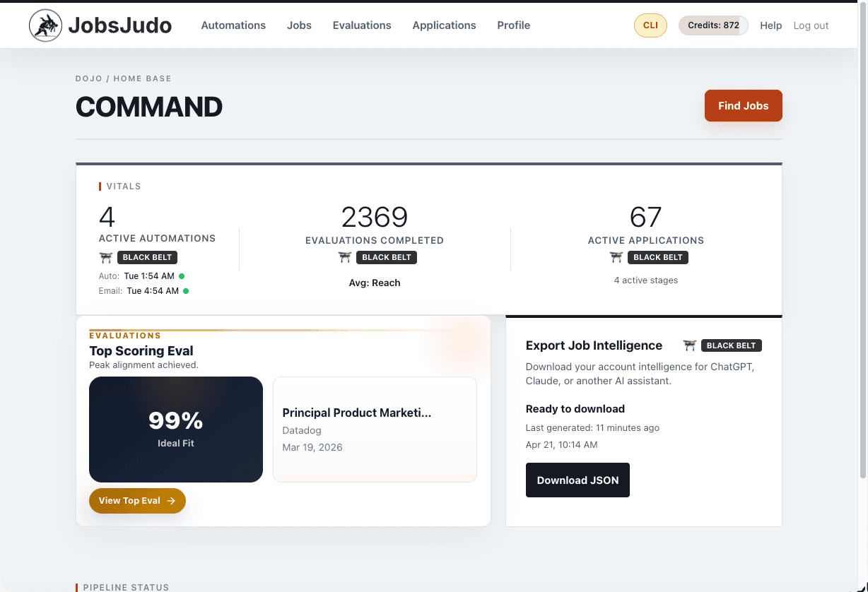This screenshot has width=868, height=592.
Task: Click torii gate icon under Active Applications
Action: 616,258
